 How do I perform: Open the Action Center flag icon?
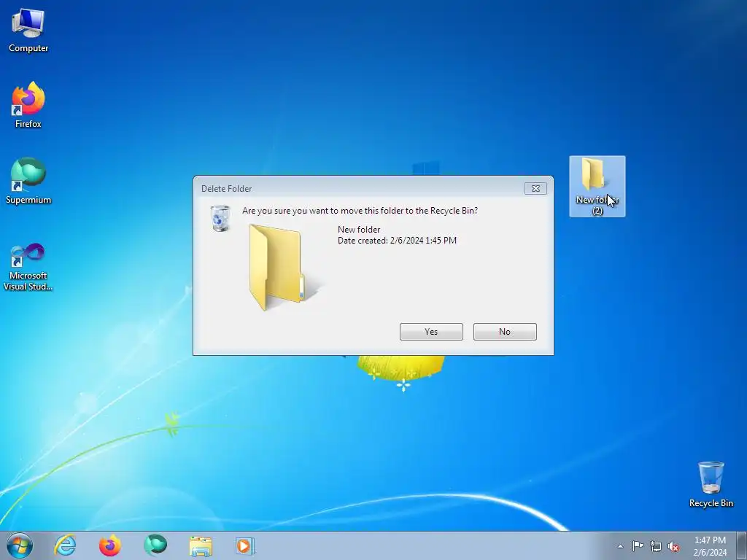pyautogui.click(x=638, y=546)
